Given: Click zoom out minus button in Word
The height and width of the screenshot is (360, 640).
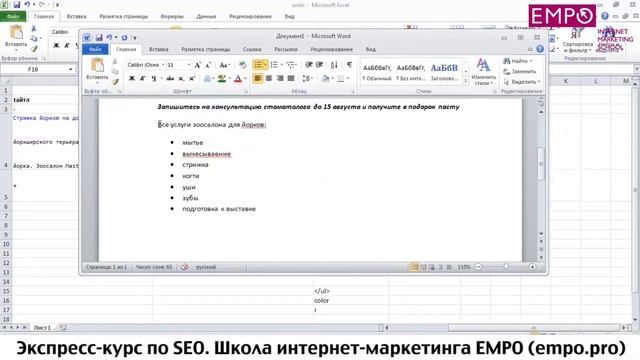Looking at the screenshot, I should coord(478,267).
